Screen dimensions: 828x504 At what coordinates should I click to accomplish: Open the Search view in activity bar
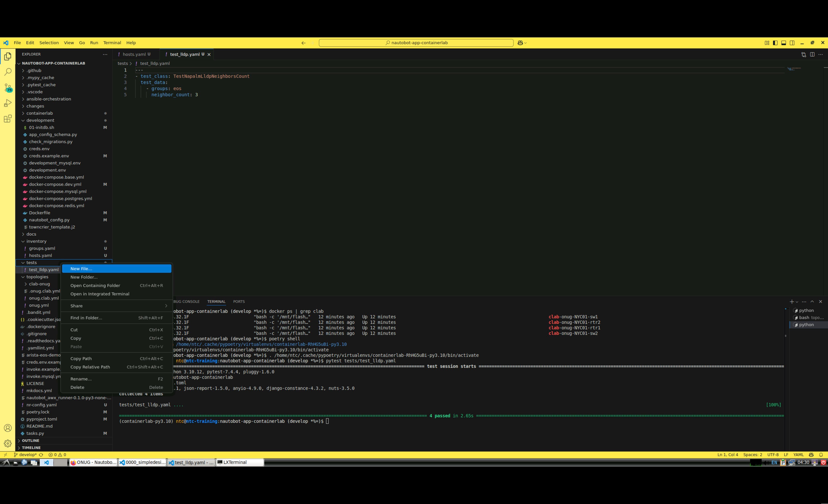[x=8, y=72]
